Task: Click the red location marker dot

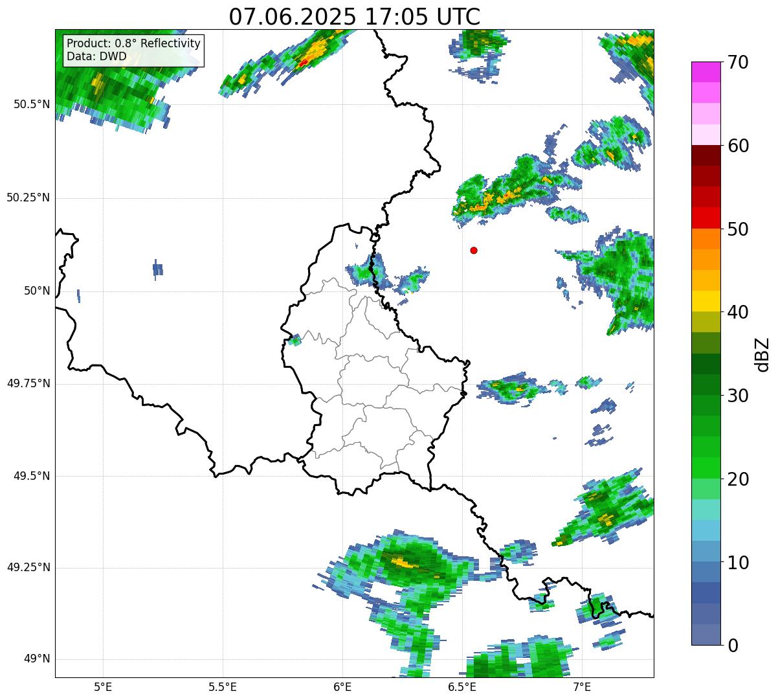Action: (474, 250)
